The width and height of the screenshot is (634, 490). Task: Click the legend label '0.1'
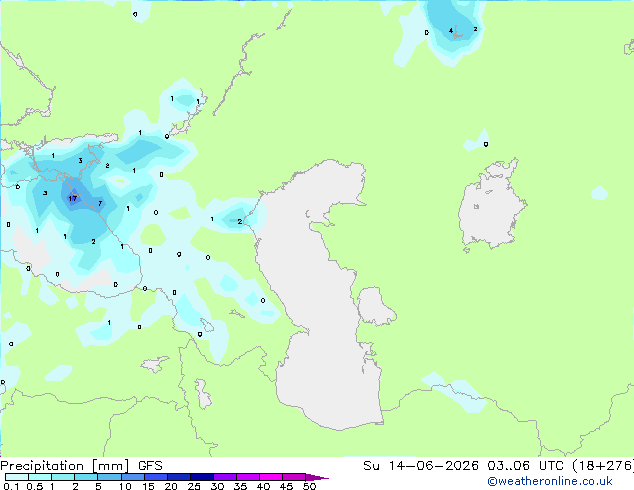[x=11, y=486]
